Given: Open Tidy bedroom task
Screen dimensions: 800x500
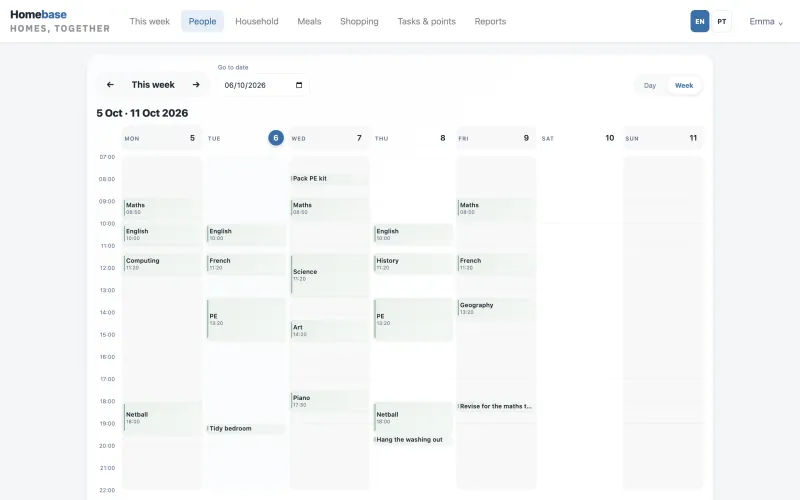Looking at the screenshot, I should (x=246, y=429).
